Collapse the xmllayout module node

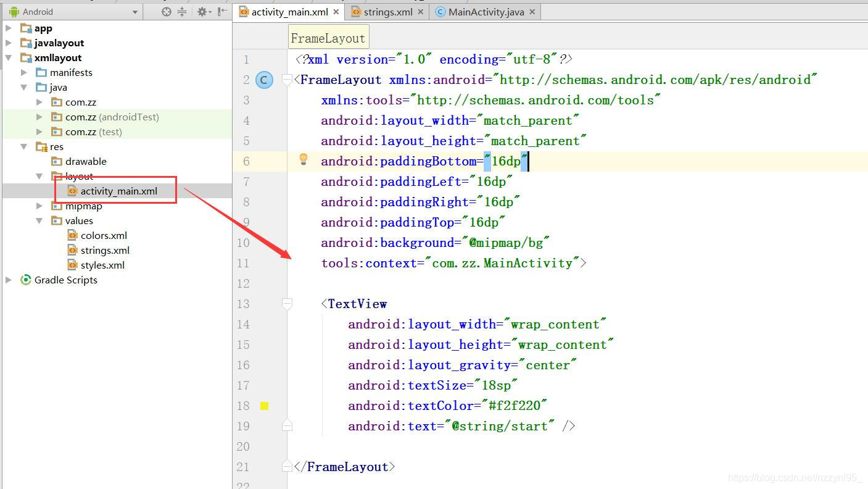[x=9, y=57]
